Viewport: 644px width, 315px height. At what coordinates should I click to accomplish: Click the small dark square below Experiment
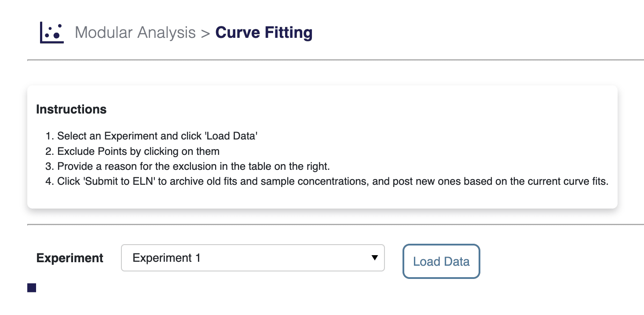32,288
